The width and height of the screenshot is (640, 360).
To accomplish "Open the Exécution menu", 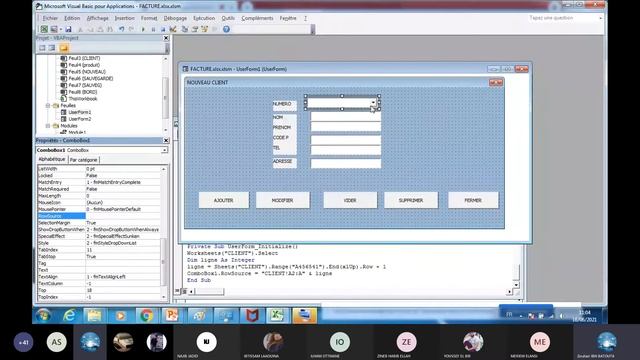I will click(x=204, y=18).
